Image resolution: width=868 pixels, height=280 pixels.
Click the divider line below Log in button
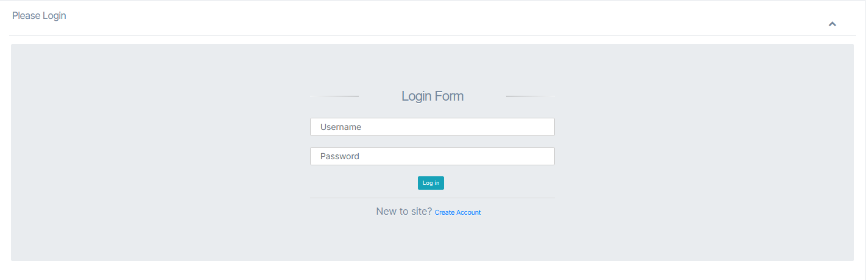tap(432, 198)
